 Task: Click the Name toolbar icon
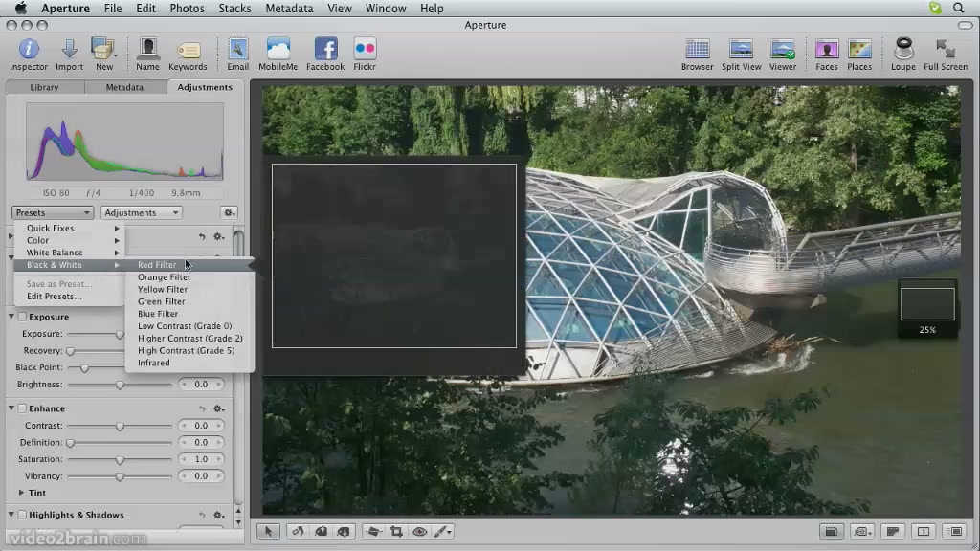click(x=147, y=50)
